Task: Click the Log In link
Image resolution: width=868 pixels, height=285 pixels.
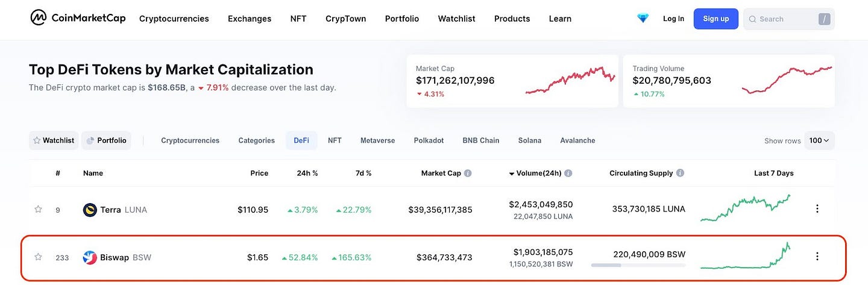Action: [673, 19]
